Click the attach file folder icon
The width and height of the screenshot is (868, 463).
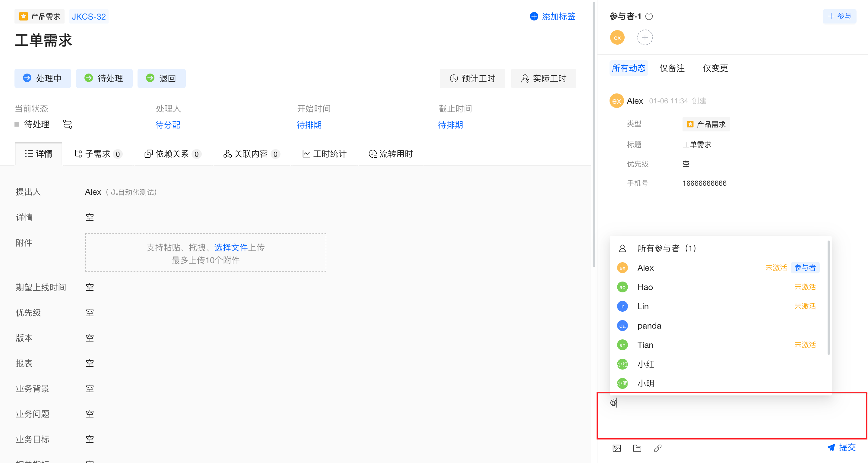[637, 448]
